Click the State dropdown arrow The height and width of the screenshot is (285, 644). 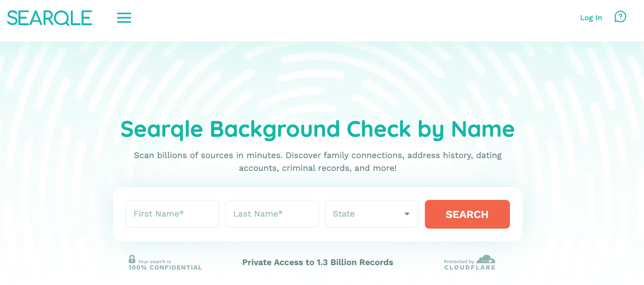(x=407, y=214)
